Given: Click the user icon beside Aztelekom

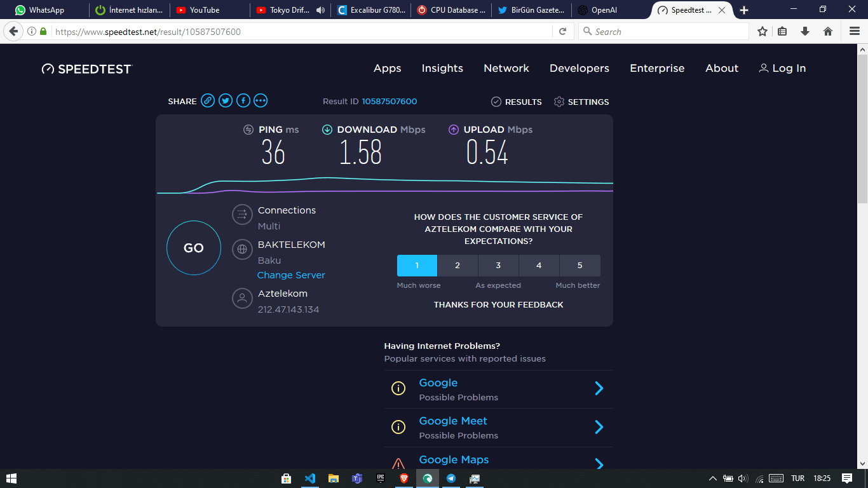Looking at the screenshot, I should click(242, 298).
